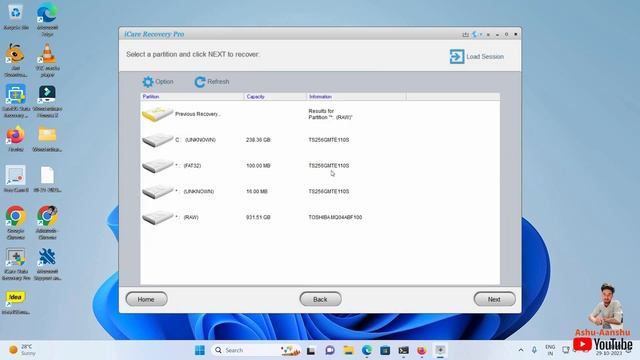Open the white document file on desktop

pyautogui.click(x=47, y=180)
